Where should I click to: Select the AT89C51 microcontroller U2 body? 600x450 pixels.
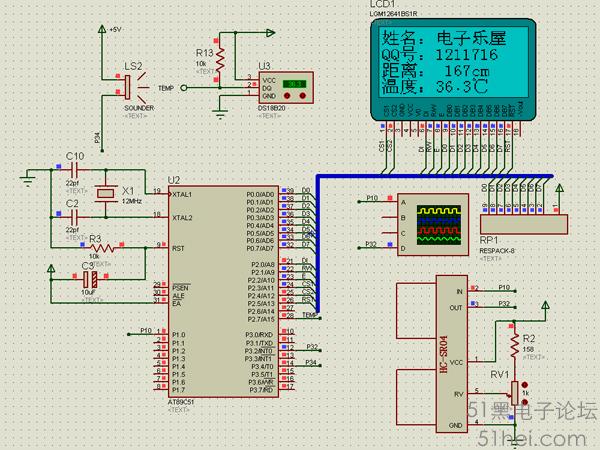(x=224, y=292)
